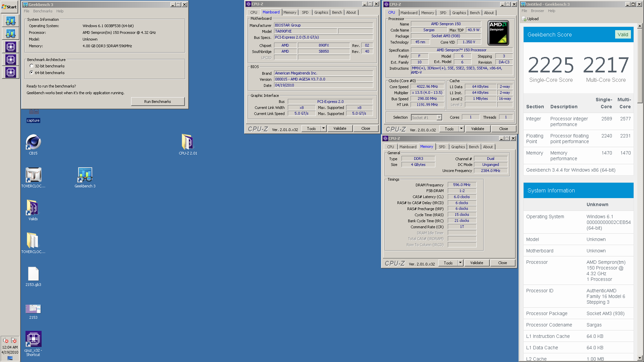Click Tools button in Memory CPU-Z window

tap(448, 263)
